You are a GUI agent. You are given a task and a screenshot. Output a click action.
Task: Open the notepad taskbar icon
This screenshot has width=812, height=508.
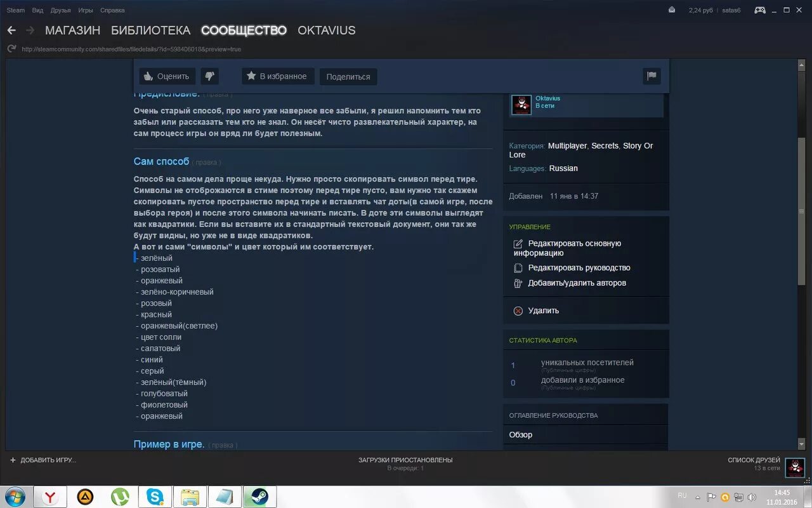click(x=225, y=497)
